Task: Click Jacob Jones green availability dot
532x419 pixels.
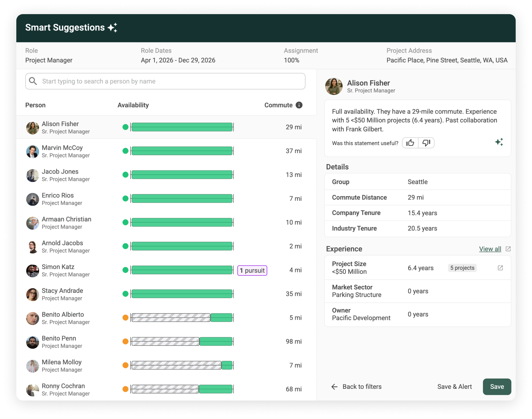Action: click(125, 175)
